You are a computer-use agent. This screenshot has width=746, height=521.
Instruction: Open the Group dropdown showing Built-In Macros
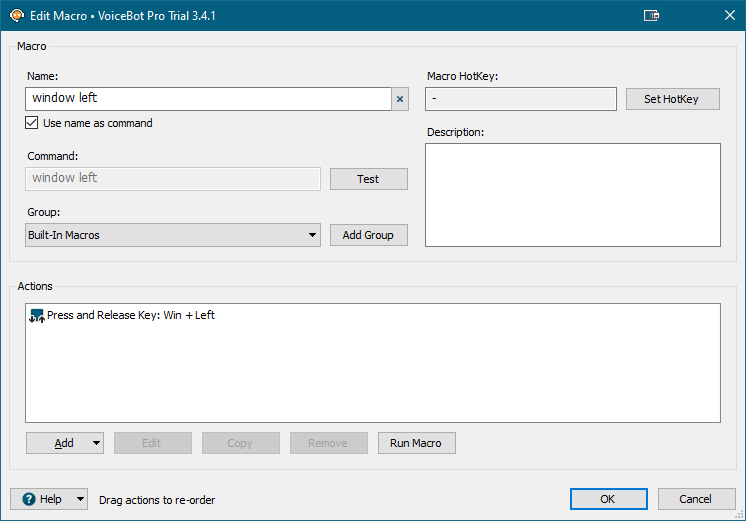(x=173, y=235)
